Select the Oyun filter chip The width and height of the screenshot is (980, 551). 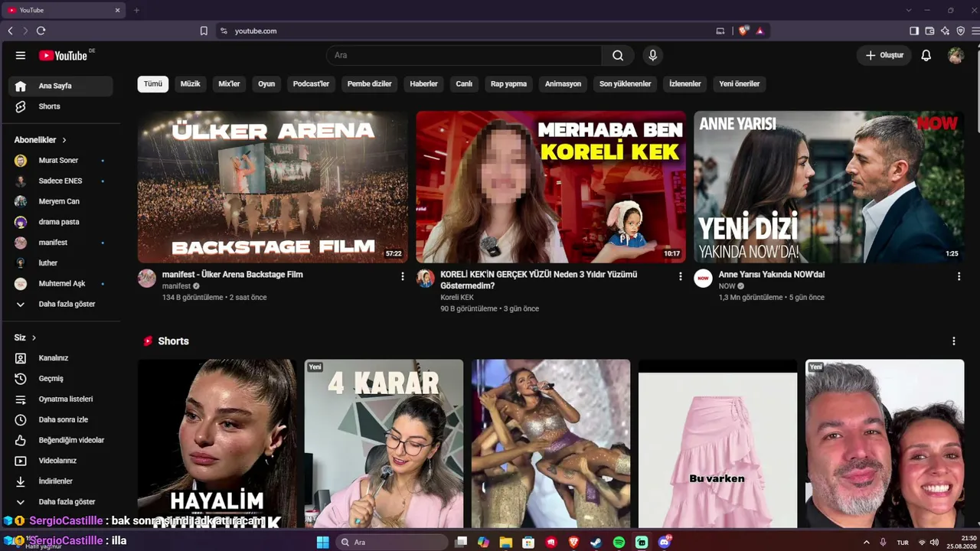(x=266, y=84)
